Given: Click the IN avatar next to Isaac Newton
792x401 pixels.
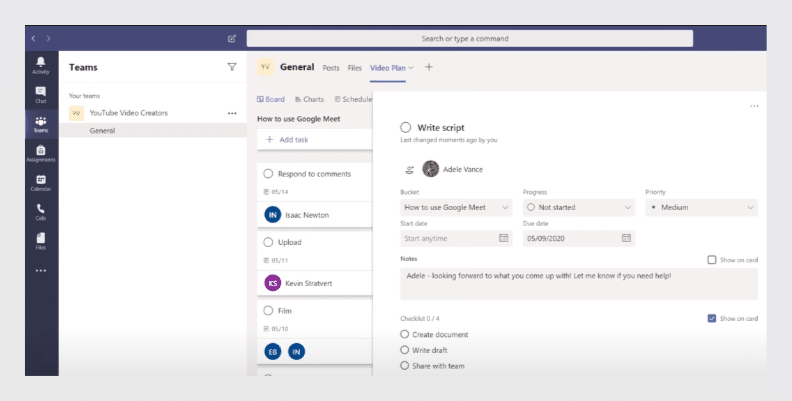Looking at the screenshot, I should click(273, 215).
